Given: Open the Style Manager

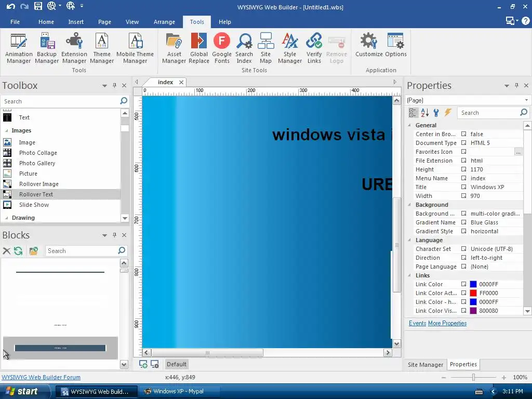Looking at the screenshot, I should [x=290, y=48].
